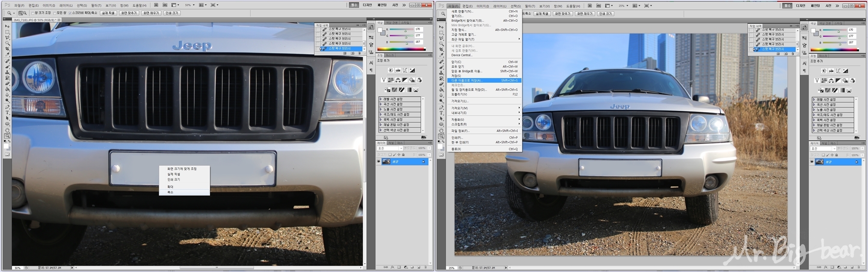868x272 pixels.
Task: Hide the 배경 layer in right window
Action: 812,162
